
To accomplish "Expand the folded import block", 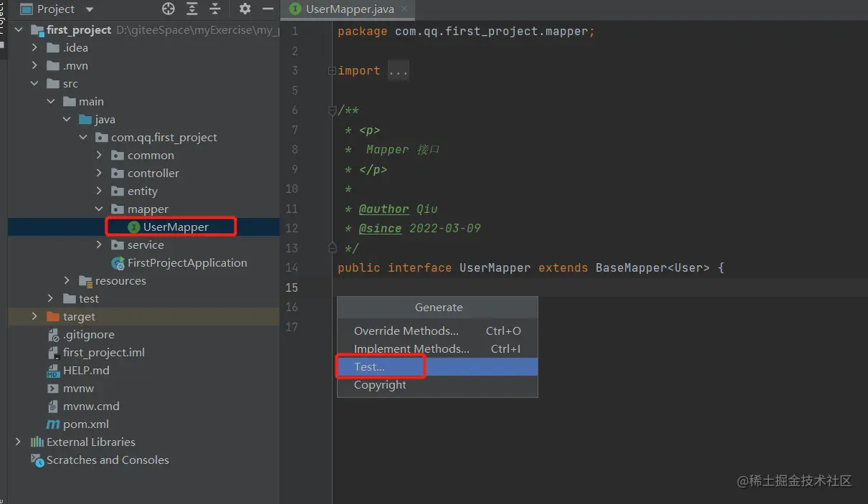I will (332, 71).
